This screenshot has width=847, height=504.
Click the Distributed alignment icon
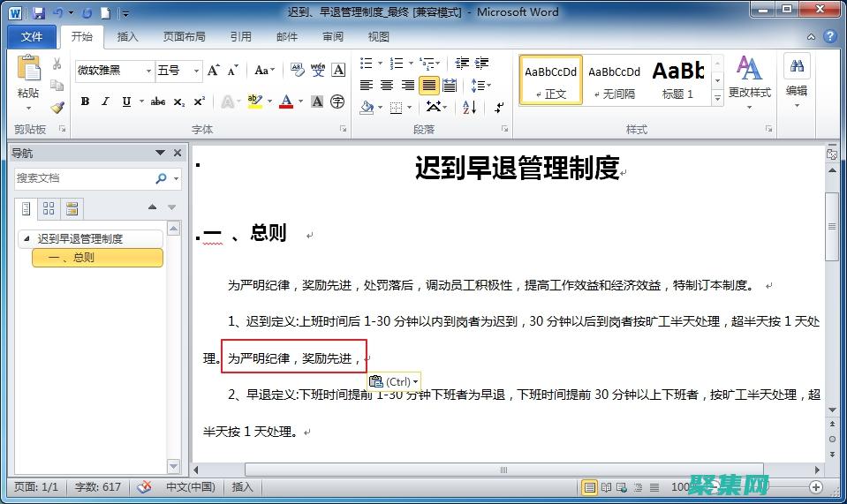pyautogui.click(x=450, y=86)
